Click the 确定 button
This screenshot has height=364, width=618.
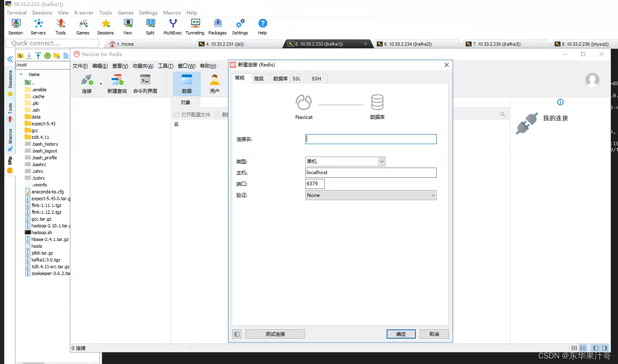(401, 334)
